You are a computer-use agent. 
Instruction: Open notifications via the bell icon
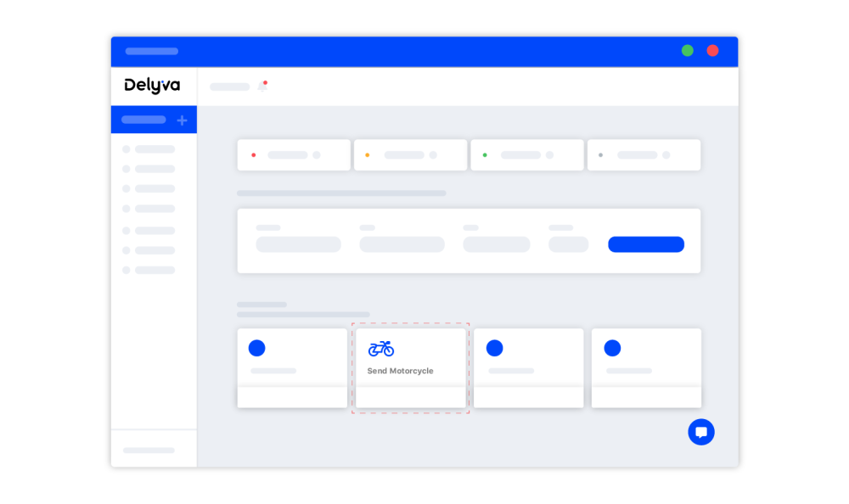(262, 87)
